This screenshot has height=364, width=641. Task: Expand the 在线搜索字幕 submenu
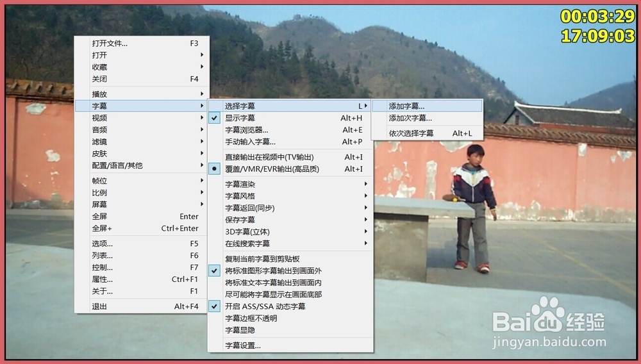pos(290,244)
